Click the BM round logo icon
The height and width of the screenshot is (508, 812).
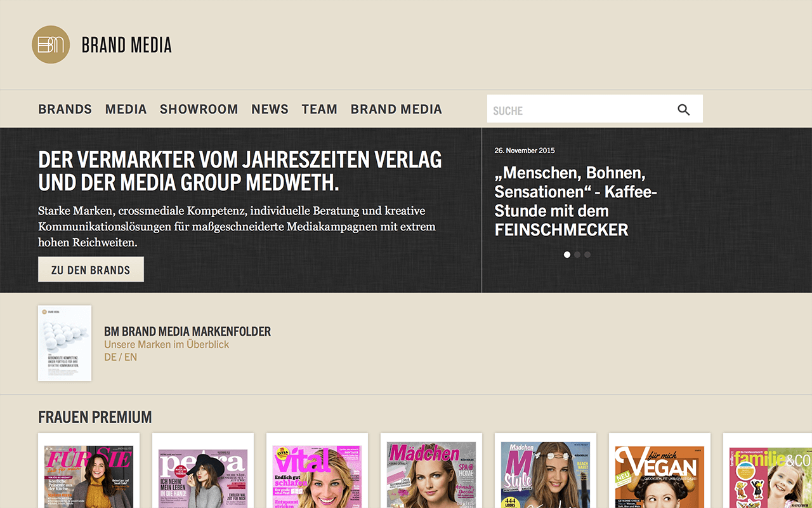(x=51, y=44)
